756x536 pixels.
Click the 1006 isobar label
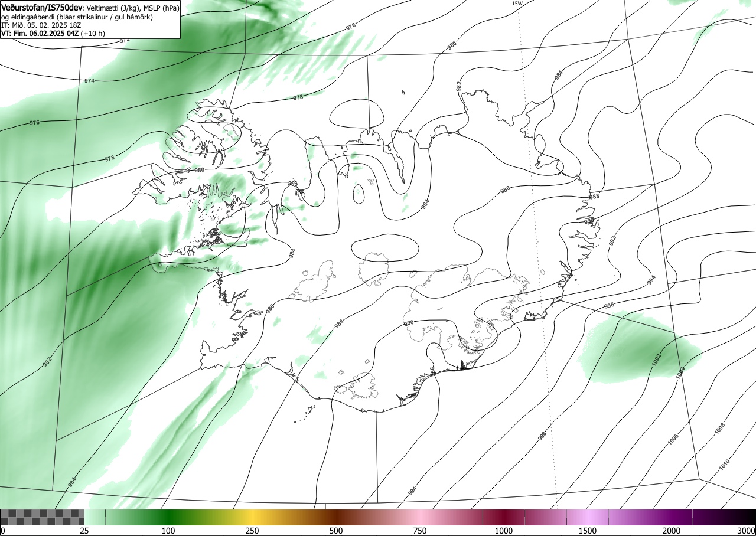click(673, 439)
